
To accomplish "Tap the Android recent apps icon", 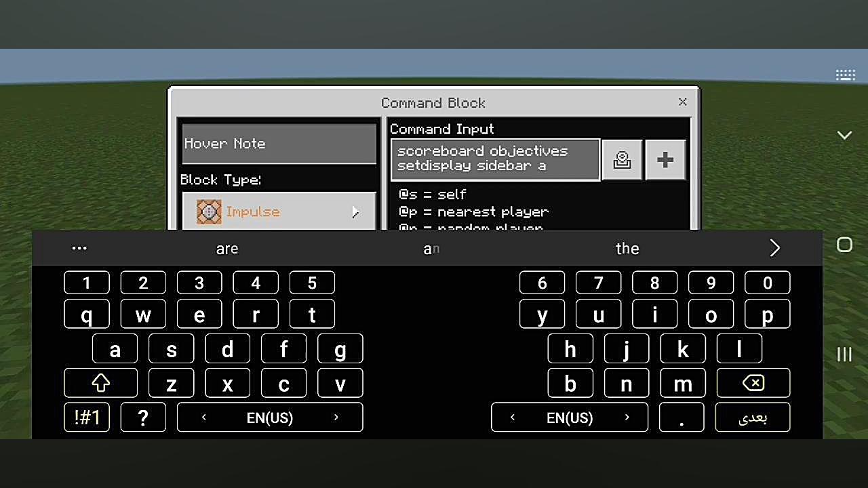I will (x=844, y=354).
